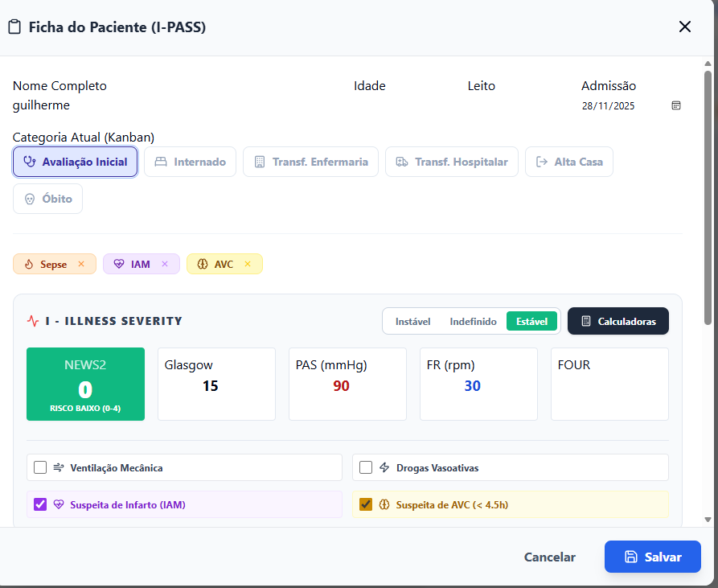The image size is (718, 588).
Task: Uncheck Suspeita de Infarto (IAM)
Action: click(40, 504)
